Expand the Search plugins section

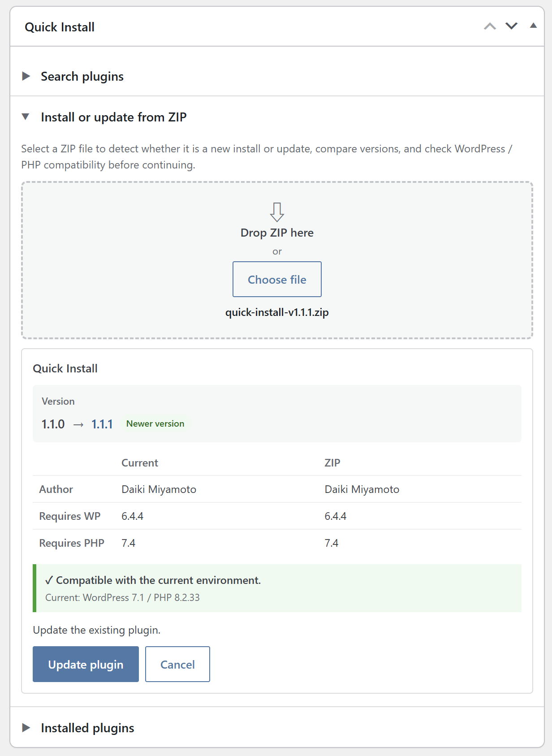tap(82, 76)
